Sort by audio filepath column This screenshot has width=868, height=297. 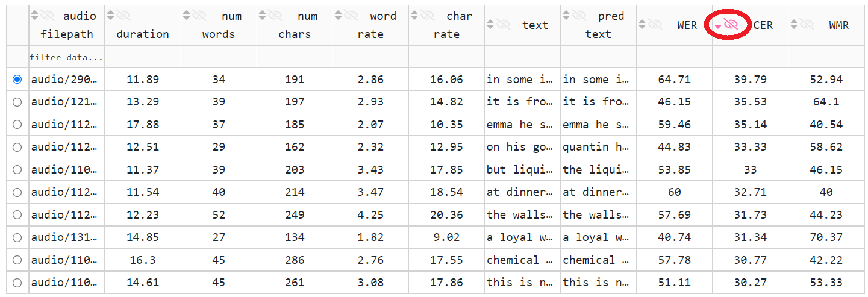click(34, 16)
